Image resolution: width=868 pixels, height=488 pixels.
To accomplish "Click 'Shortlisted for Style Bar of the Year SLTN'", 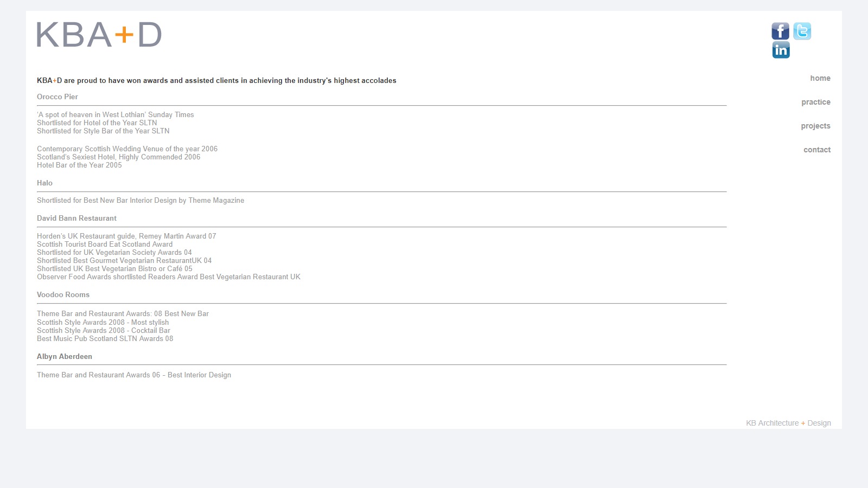I will pos(103,131).
